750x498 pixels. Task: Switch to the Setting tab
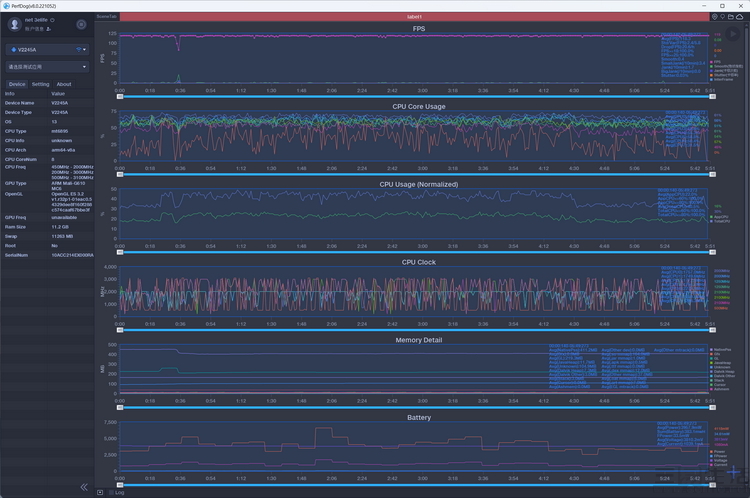click(x=41, y=84)
